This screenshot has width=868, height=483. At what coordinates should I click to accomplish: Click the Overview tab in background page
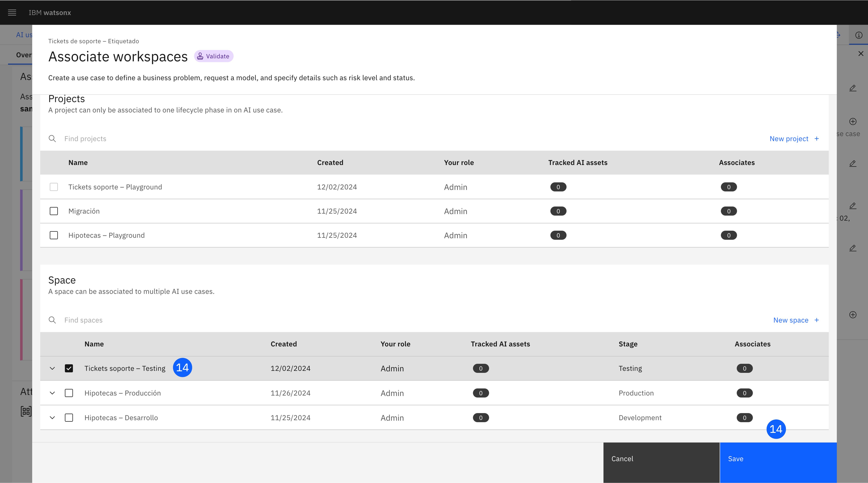tap(24, 55)
